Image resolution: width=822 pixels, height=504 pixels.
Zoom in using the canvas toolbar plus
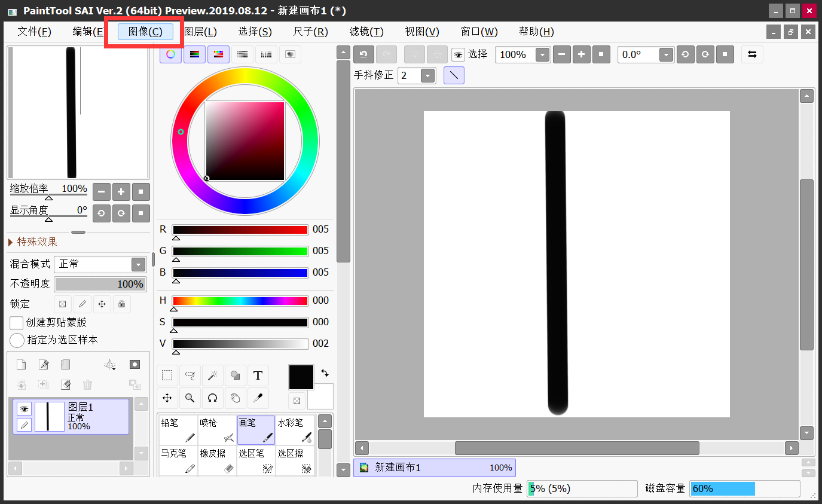[582, 54]
